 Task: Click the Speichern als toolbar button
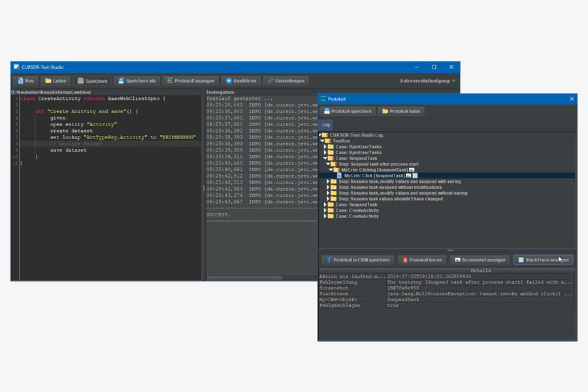click(137, 81)
